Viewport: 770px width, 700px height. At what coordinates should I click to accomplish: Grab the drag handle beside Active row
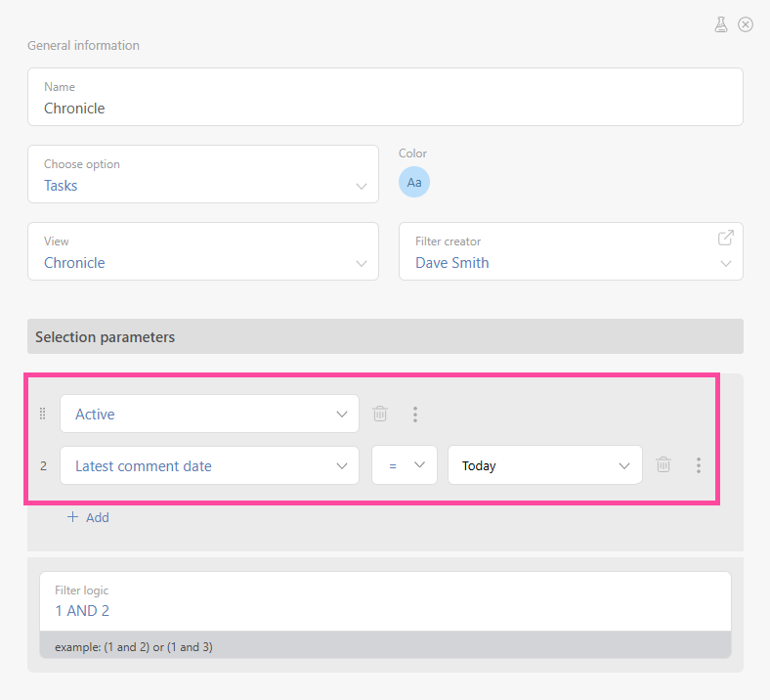point(42,414)
